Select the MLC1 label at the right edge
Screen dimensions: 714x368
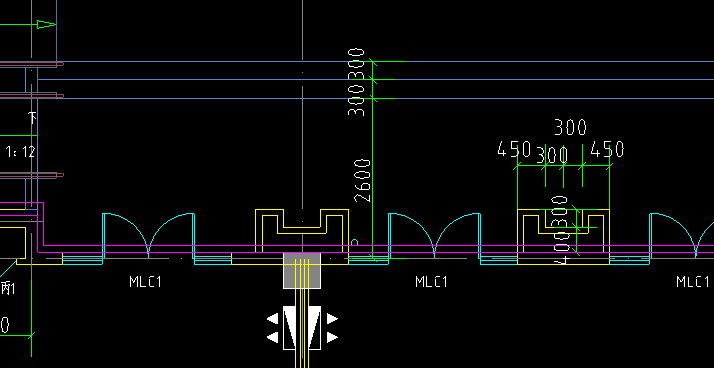693,281
